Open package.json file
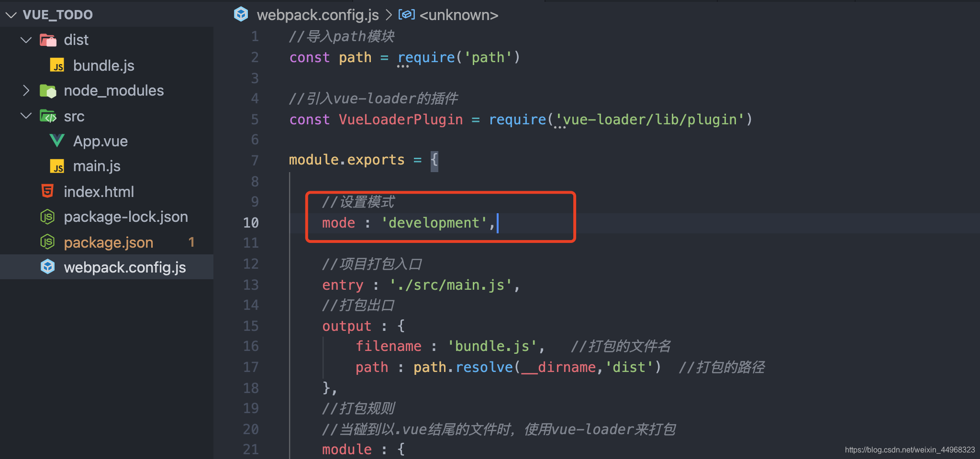This screenshot has height=459, width=980. (x=109, y=242)
